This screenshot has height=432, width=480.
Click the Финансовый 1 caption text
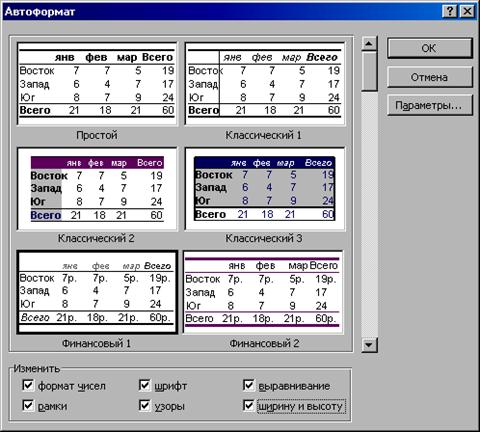click(x=96, y=343)
